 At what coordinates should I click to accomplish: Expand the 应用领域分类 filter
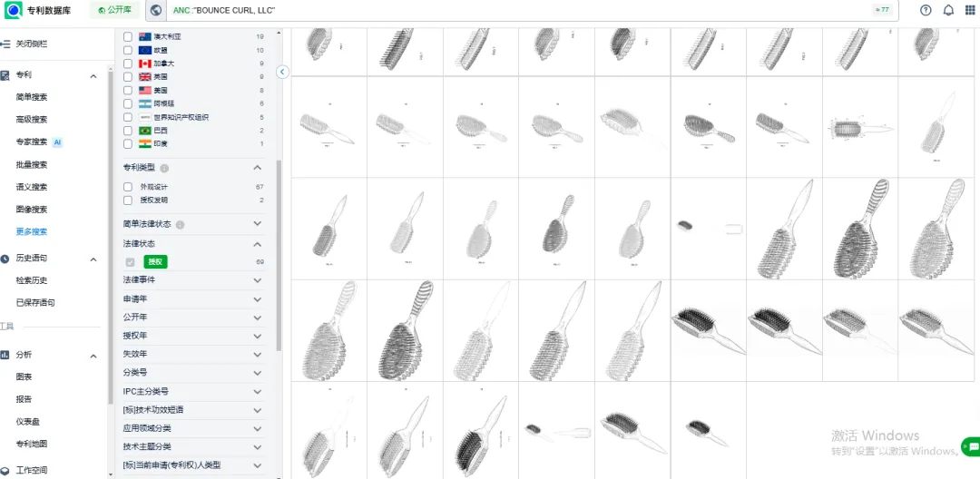coord(257,429)
